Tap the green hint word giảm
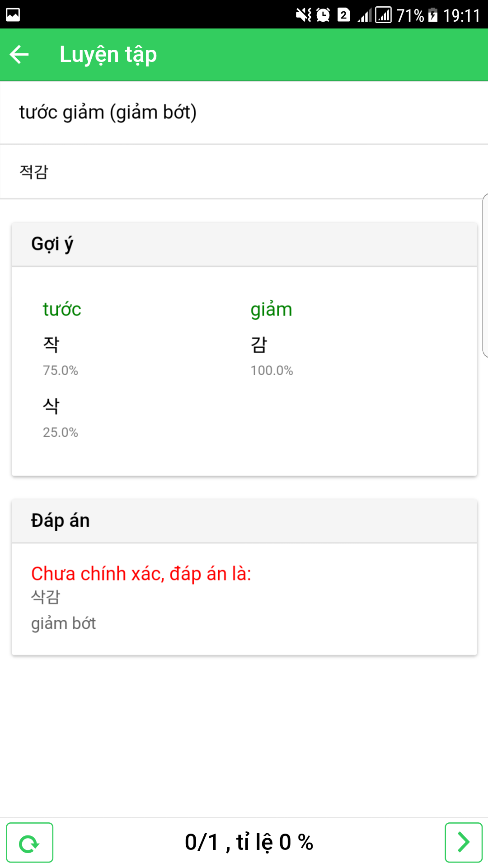The width and height of the screenshot is (488, 868). (272, 310)
